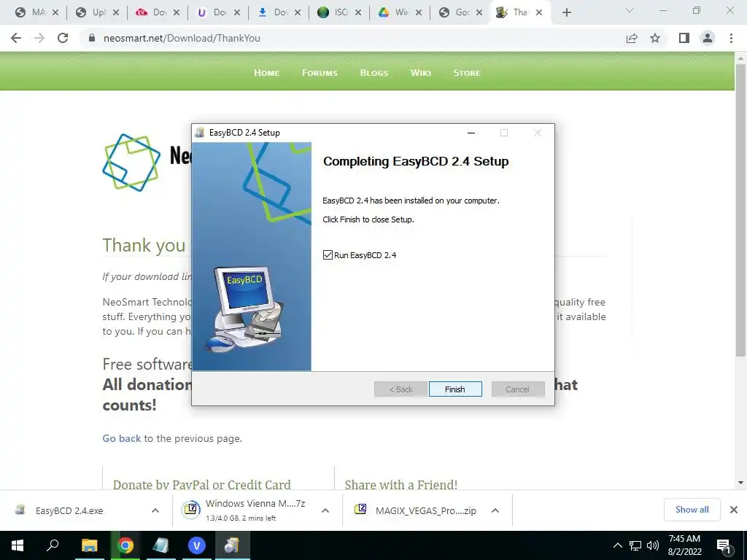
Task: Show hidden system tray icons
Action: click(617, 545)
